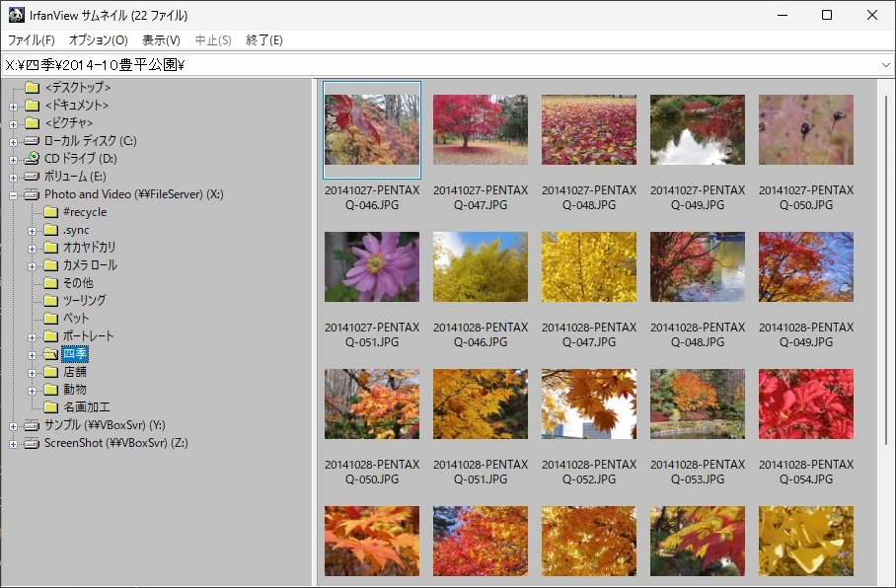The width and height of the screenshot is (896, 588).
Task: Click the open 四季 folder icon
Action: tap(51, 354)
